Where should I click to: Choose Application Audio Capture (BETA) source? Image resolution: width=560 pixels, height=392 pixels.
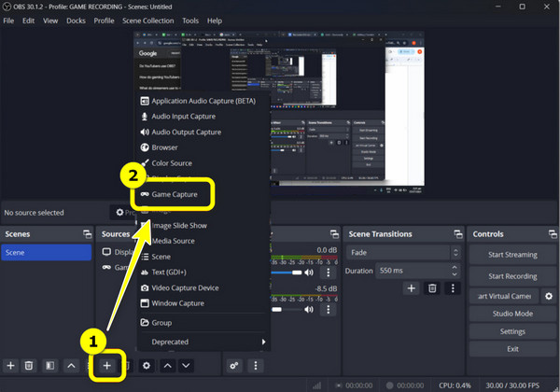click(203, 101)
